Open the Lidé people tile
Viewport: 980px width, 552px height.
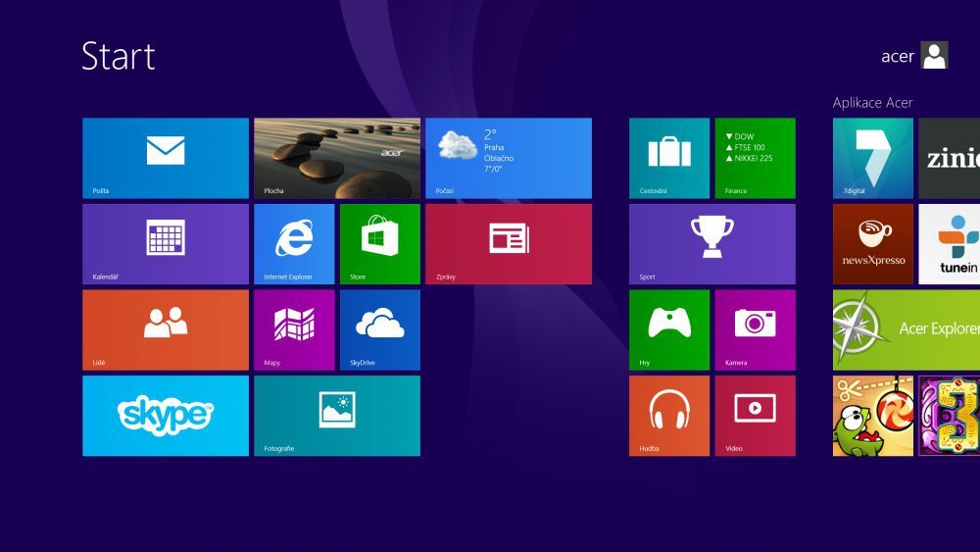click(165, 328)
